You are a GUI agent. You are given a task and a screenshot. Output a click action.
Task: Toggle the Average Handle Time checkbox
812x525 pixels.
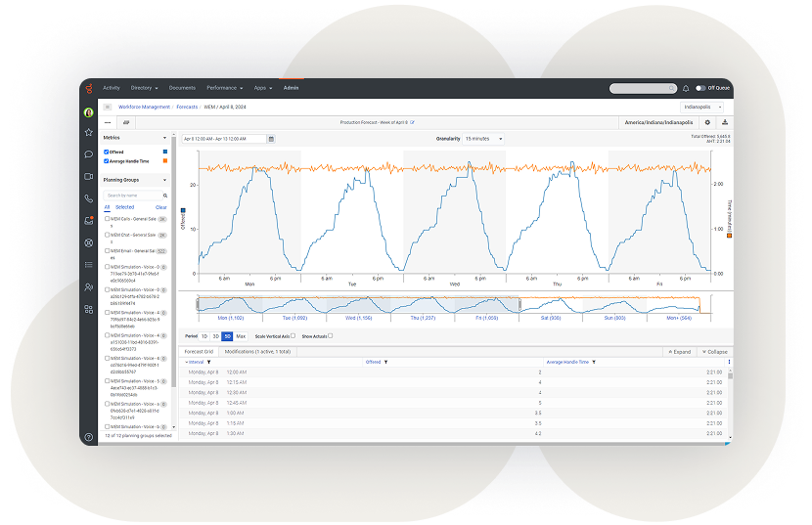coord(107,160)
